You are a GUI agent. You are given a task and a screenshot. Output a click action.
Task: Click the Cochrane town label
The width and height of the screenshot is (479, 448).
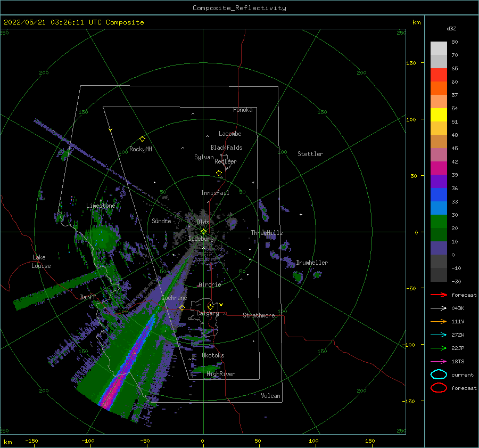(x=174, y=298)
